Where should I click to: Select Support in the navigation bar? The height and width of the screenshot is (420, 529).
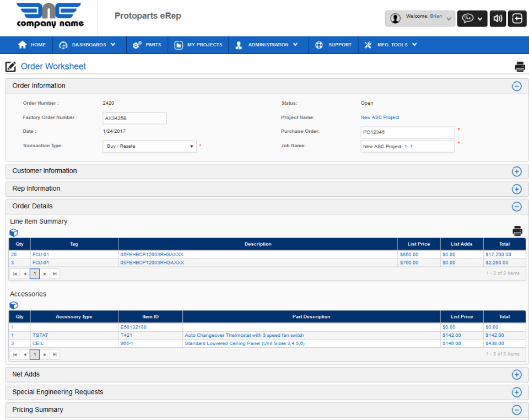(334, 45)
